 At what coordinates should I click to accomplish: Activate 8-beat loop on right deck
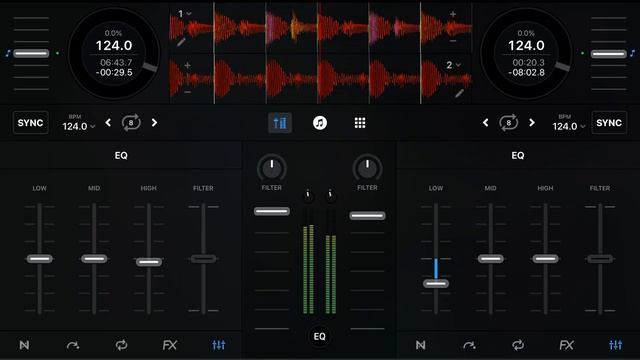508,122
